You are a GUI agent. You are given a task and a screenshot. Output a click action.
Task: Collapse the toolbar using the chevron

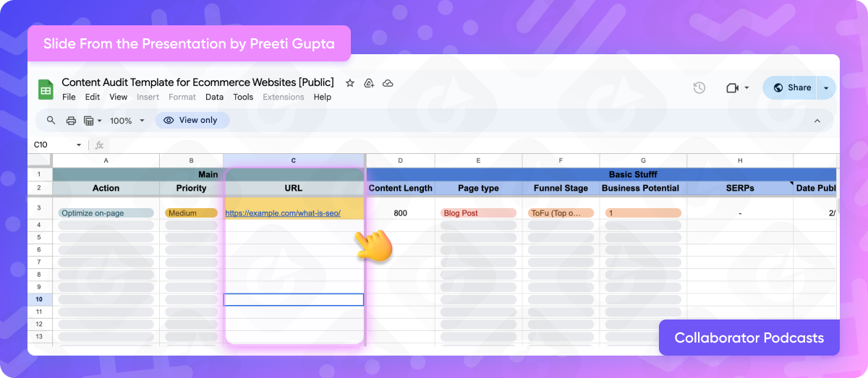coord(817,121)
